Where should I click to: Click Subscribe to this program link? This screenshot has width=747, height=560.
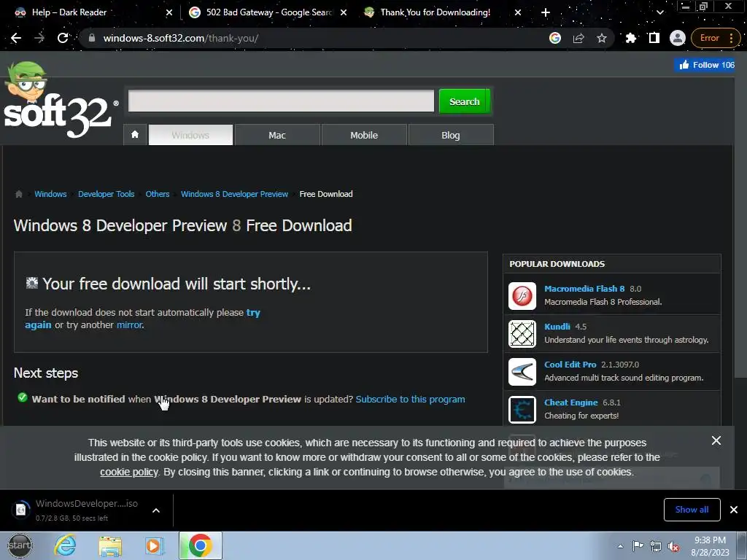click(x=410, y=399)
